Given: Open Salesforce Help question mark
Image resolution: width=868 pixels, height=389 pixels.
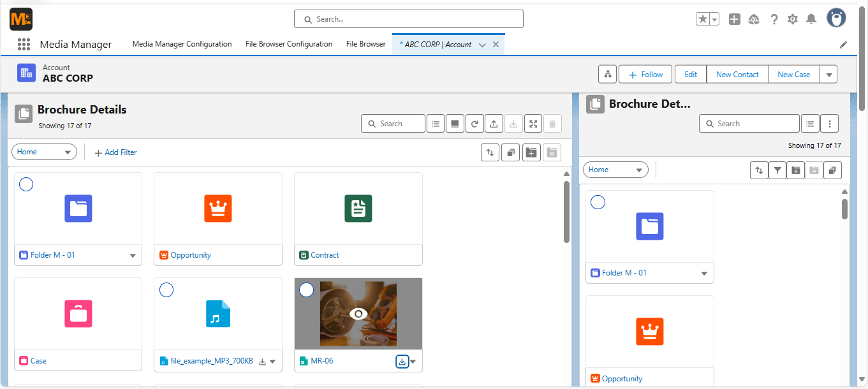Looking at the screenshot, I should (x=774, y=19).
